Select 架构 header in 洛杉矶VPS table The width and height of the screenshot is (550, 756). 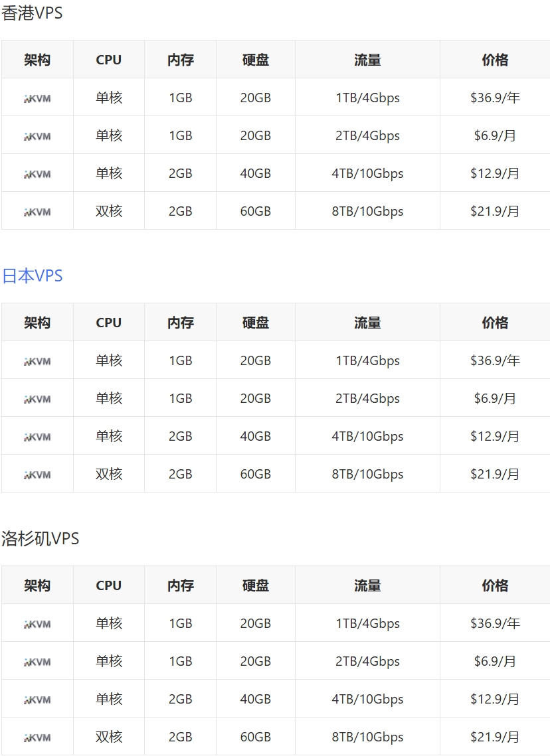(37, 585)
